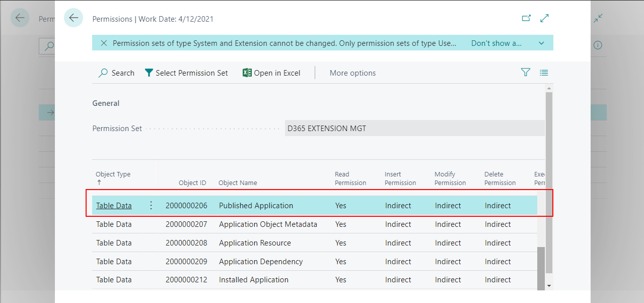
Task: Open the filter pane icon
Action: [x=525, y=72]
